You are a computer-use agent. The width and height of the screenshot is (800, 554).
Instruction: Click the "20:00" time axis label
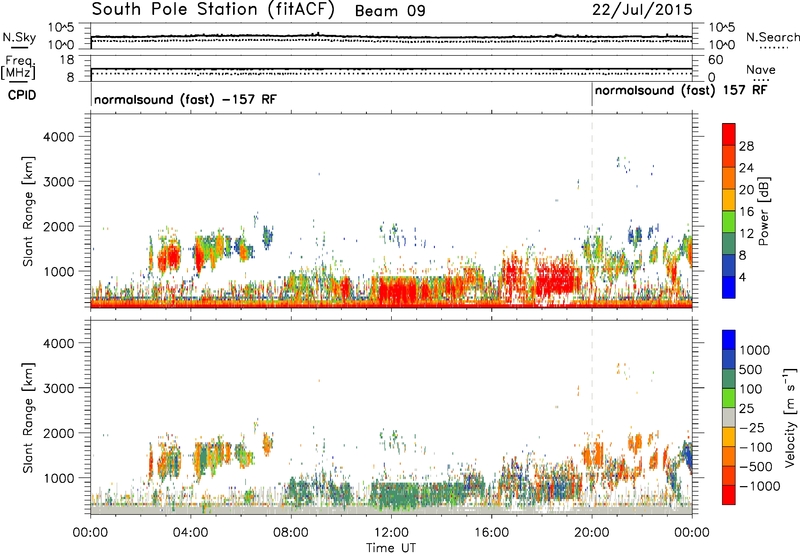(592, 533)
